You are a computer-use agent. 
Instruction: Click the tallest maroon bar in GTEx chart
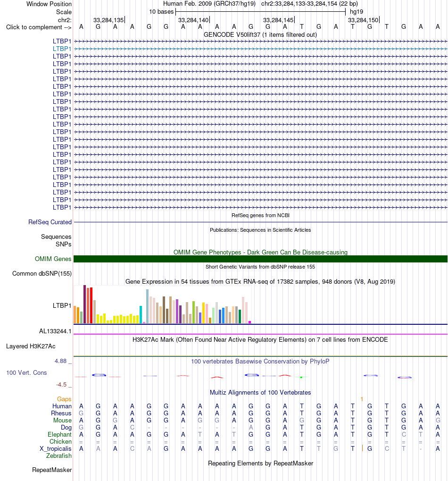84,304
